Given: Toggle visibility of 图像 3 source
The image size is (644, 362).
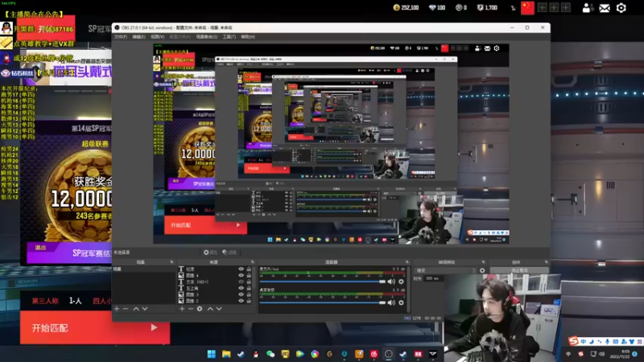Looking at the screenshot, I should click(x=241, y=294).
